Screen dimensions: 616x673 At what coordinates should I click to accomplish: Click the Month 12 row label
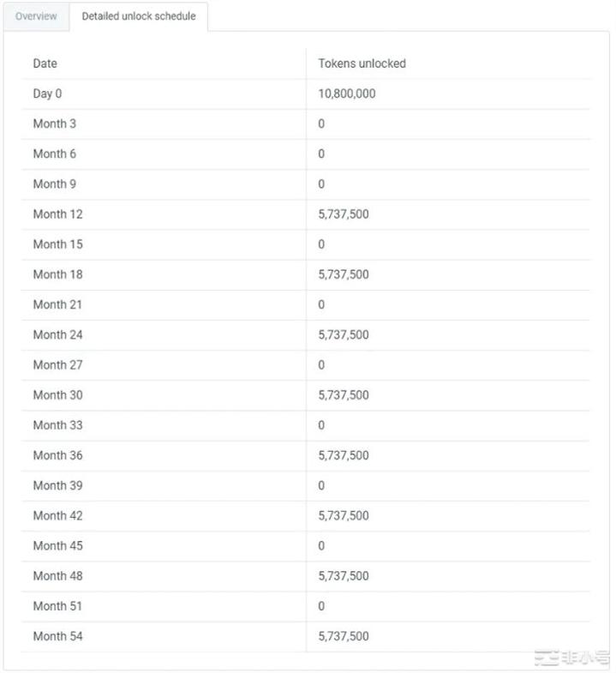[x=57, y=214]
